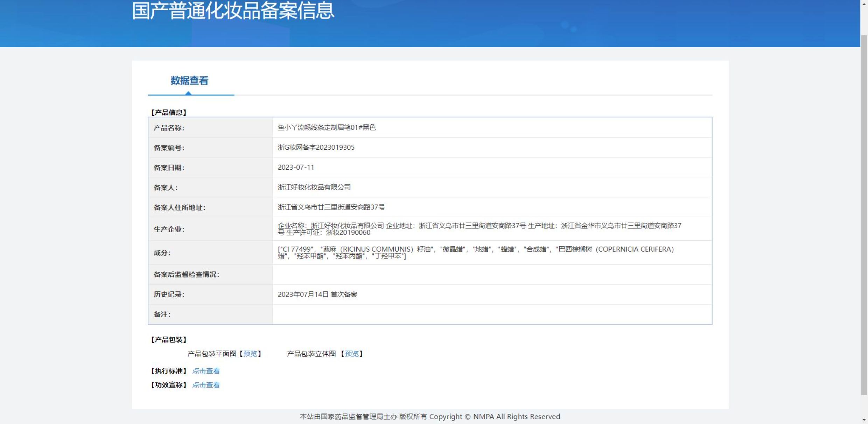
Task: Click filing number 浙G妆网备字2023019305
Action: click(316, 147)
